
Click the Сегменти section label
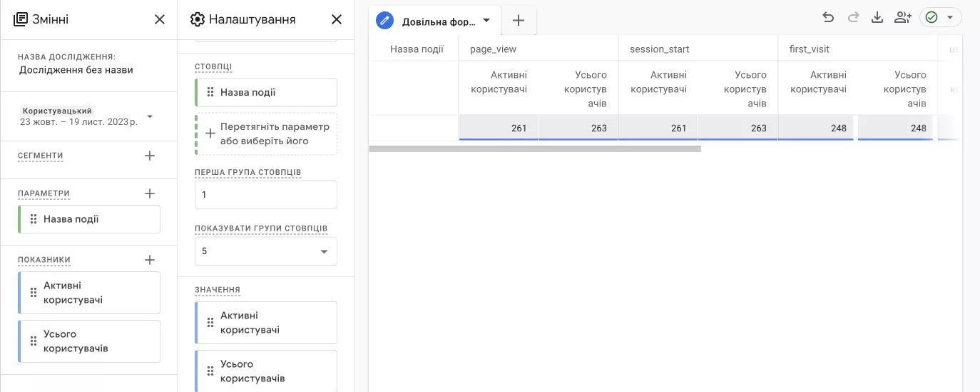(x=41, y=156)
